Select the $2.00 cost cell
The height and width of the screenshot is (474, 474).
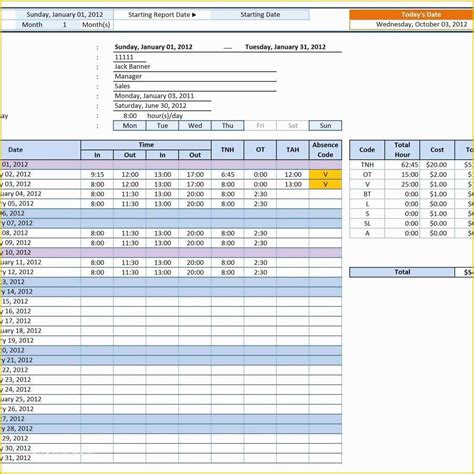click(437, 175)
